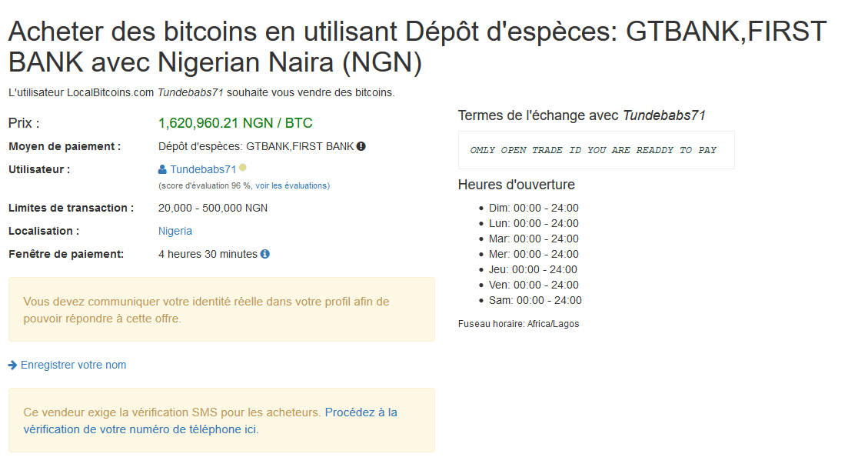Open the Tundebabs71 profile link

pyautogui.click(x=201, y=169)
